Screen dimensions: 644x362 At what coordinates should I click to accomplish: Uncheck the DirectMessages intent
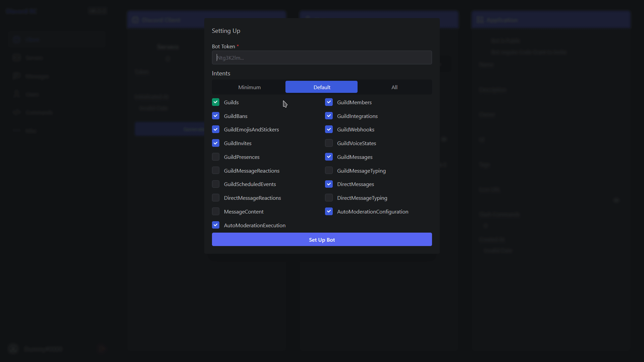point(329,184)
